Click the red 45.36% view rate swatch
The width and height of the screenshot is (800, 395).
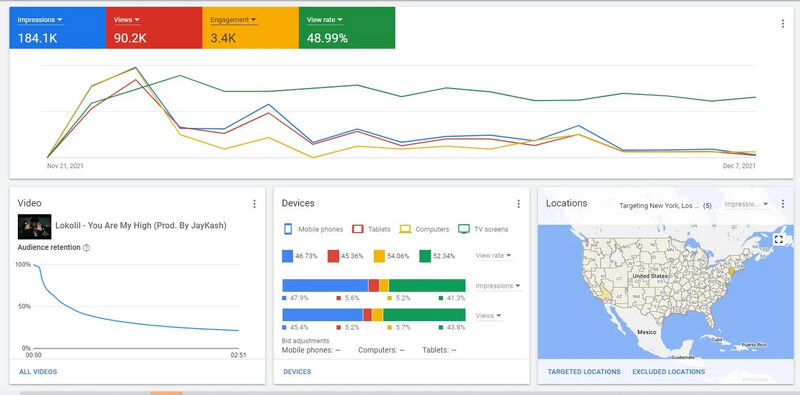pos(333,256)
